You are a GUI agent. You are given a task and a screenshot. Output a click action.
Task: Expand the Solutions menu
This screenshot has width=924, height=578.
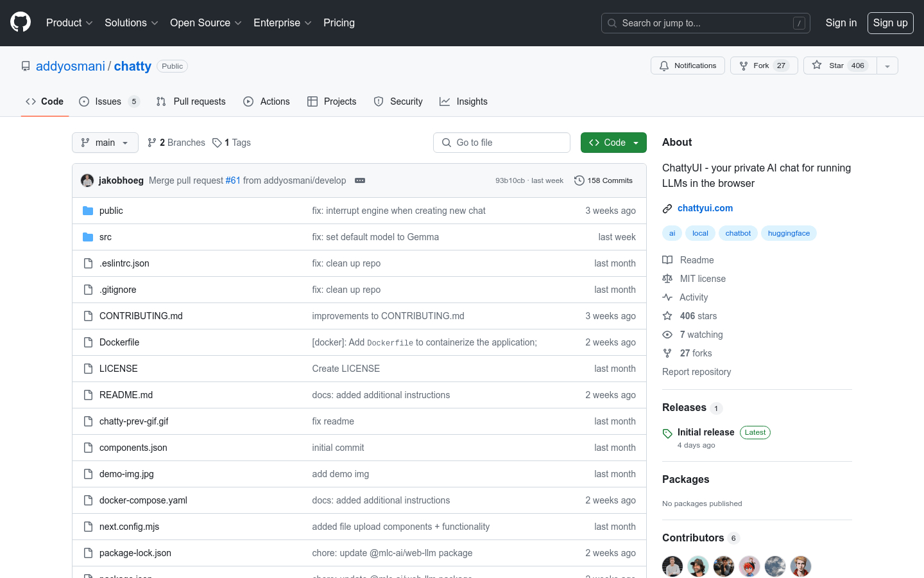tap(132, 22)
